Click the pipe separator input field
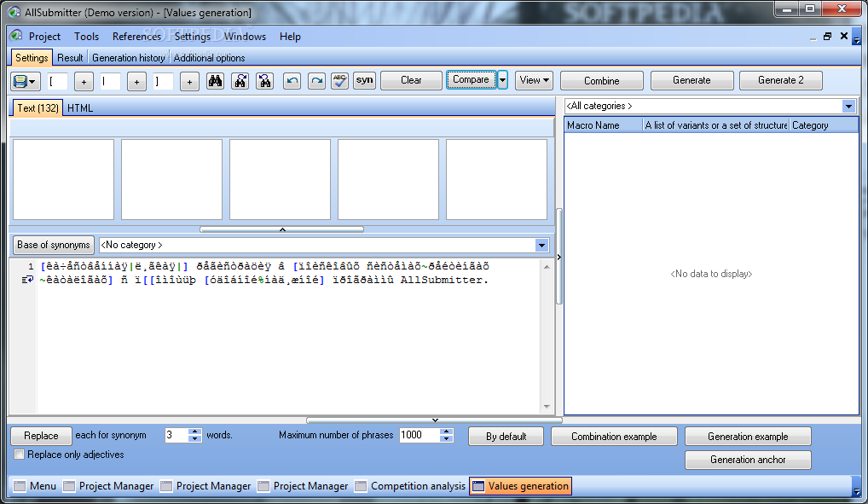868x504 pixels. pos(110,81)
